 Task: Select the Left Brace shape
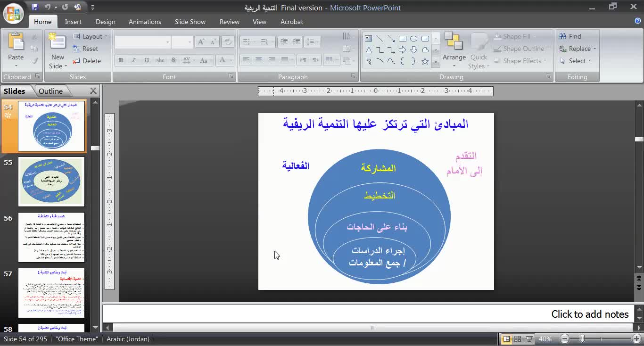pos(403,61)
